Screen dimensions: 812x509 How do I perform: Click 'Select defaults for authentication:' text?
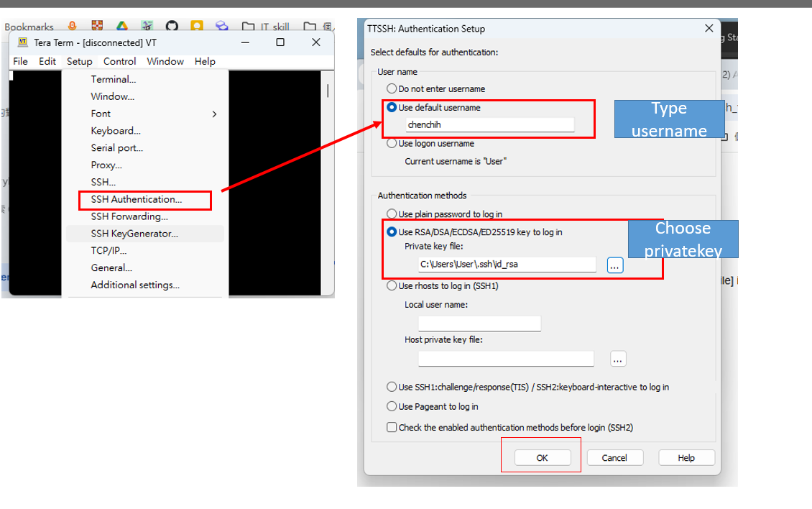[434, 52]
